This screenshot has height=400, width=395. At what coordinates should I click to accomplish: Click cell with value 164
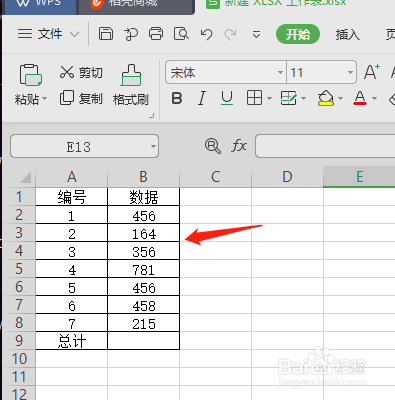click(x=144, y=233)
